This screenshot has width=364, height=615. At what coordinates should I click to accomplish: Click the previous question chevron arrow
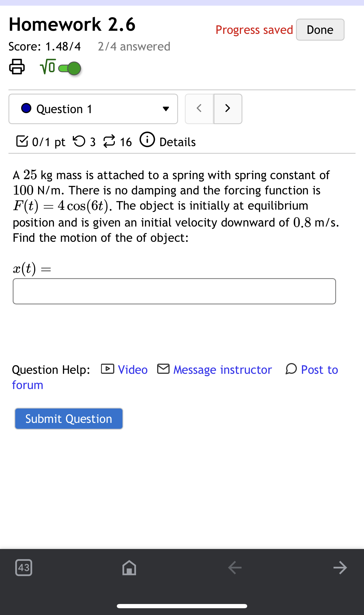(x=199, y=109)
